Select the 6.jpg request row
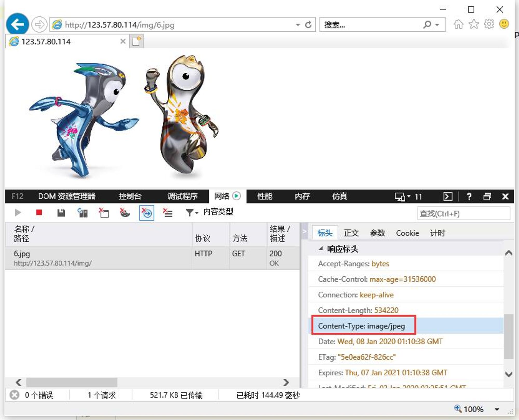The width and height of the screenshot is (519, 420). point(152,258)
